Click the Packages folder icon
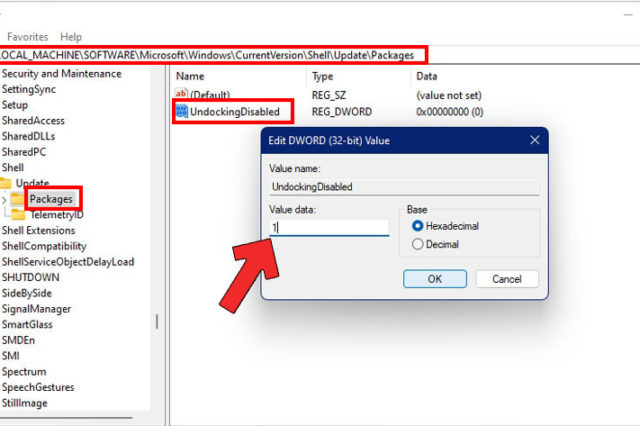 pos(18,199)
